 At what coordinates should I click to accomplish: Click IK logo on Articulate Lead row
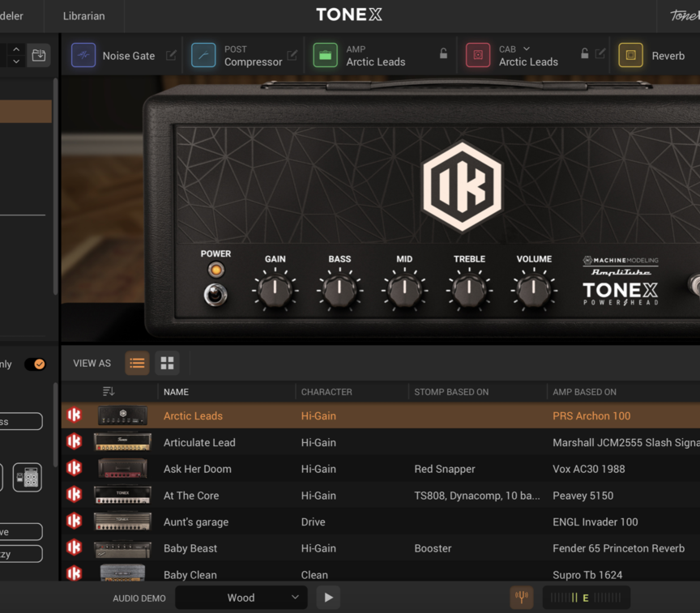click(x=74, y=441)
